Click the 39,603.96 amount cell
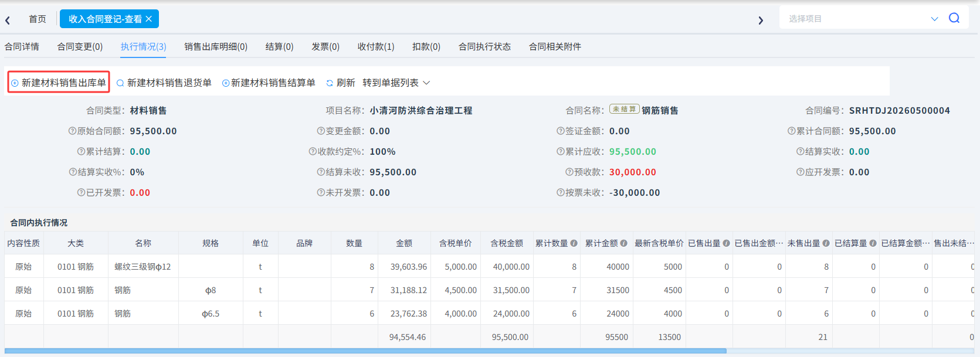Screen dimensions: 980x357 click(404, 267)
